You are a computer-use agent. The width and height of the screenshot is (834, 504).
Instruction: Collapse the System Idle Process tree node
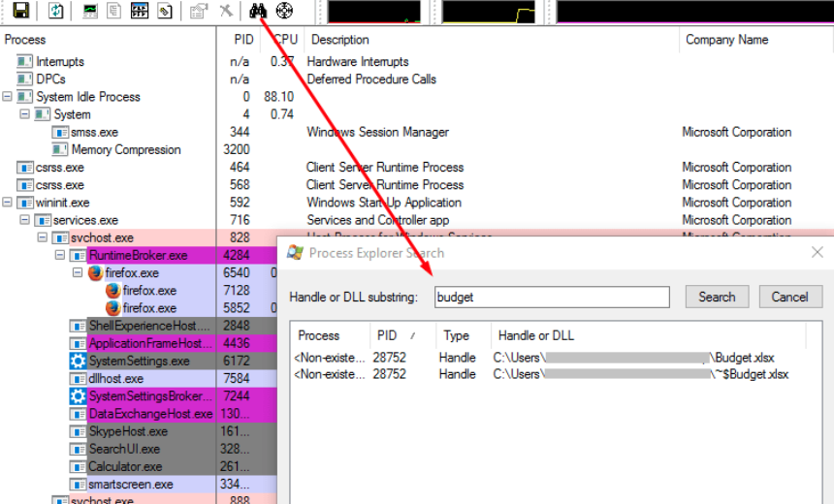tap(7, 97)
